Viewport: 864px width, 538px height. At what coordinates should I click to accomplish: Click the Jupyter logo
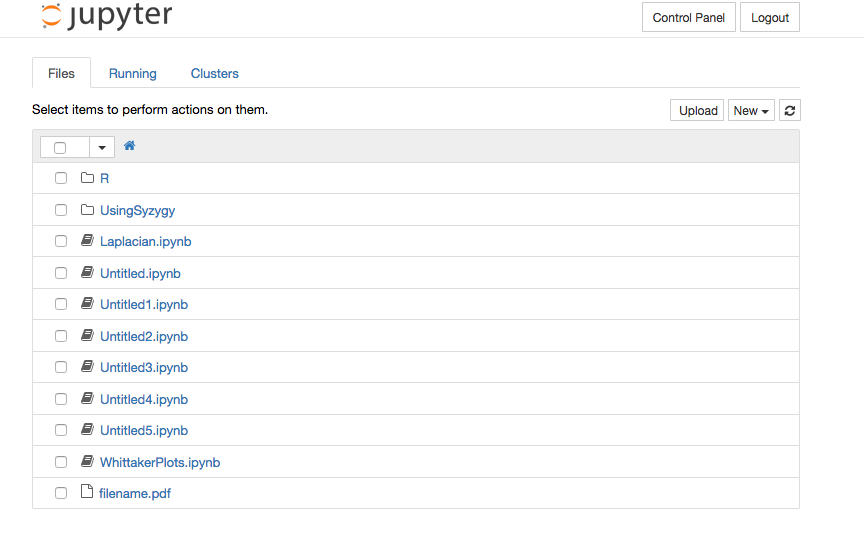point(107,17)
